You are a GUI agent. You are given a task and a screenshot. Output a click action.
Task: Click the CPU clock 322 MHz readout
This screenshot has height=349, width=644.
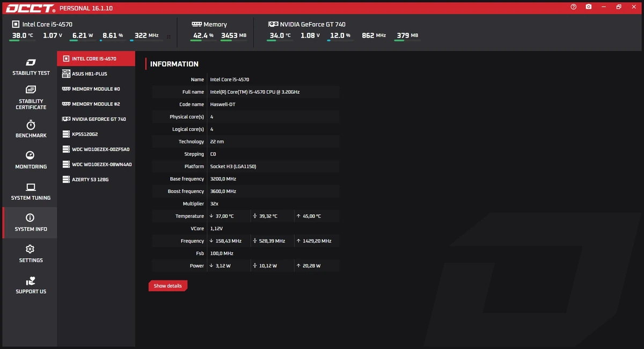pos(147,35)
